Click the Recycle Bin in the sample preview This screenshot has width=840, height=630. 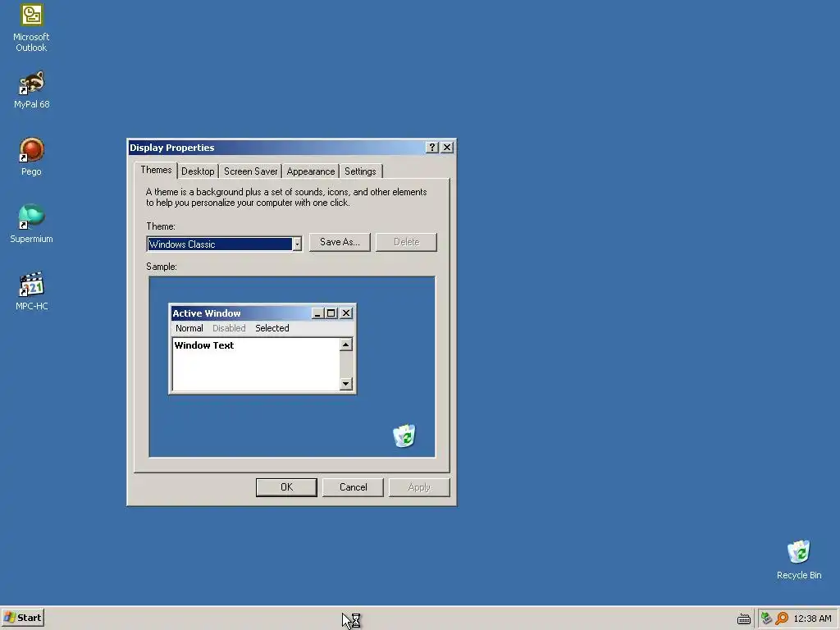404,436
